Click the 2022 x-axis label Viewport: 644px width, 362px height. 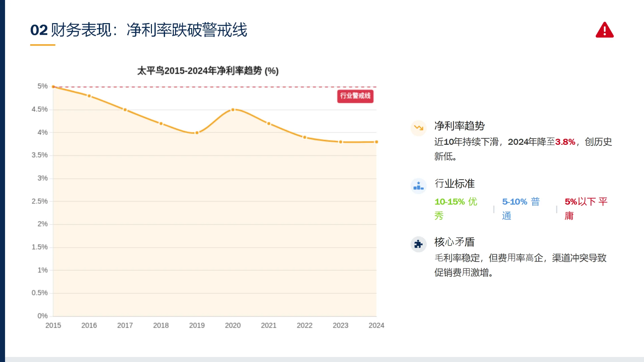pyautogui.click(x=305, y=325)
